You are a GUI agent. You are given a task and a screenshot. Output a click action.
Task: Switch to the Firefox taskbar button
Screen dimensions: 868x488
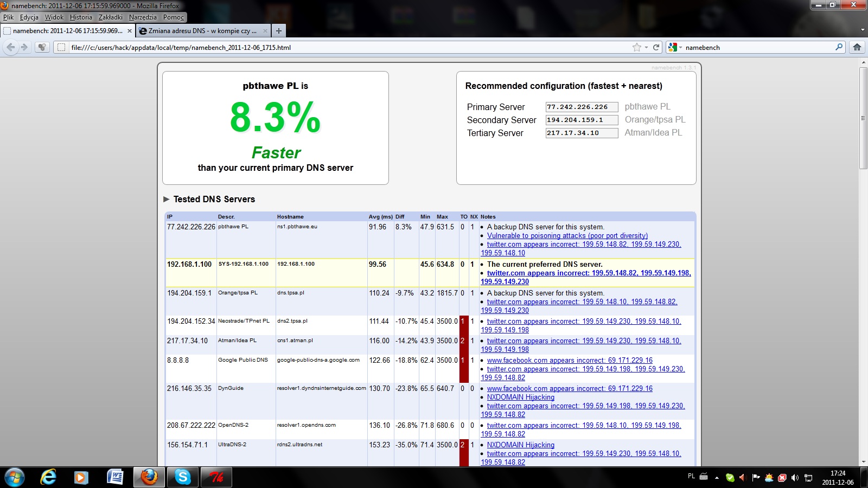click(149, 477)
